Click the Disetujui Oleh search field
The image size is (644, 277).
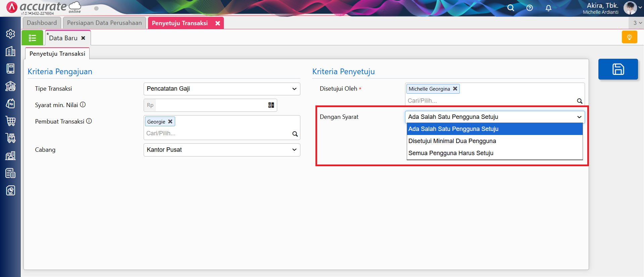490,101
